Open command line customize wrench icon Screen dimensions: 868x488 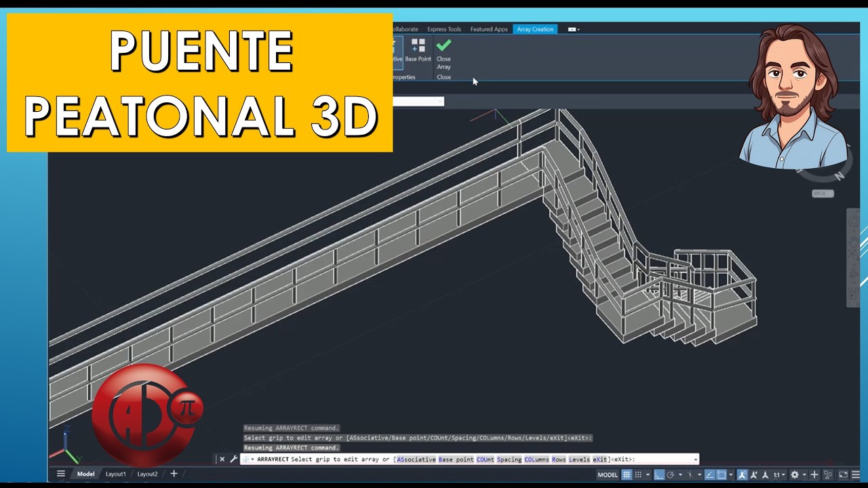[x=233, y=459]
